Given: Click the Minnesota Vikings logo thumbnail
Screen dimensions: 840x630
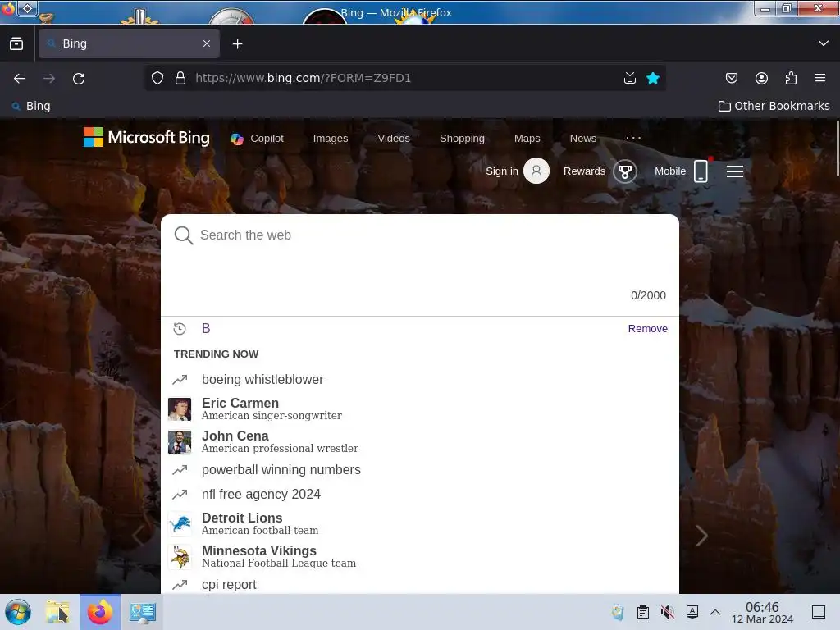Looking at the screenshot, I should 180,557.
